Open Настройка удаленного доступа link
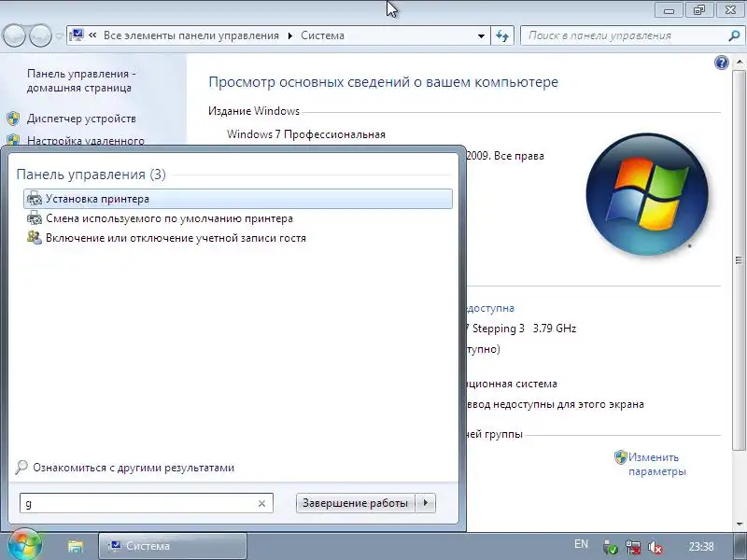 pos(86,140)
